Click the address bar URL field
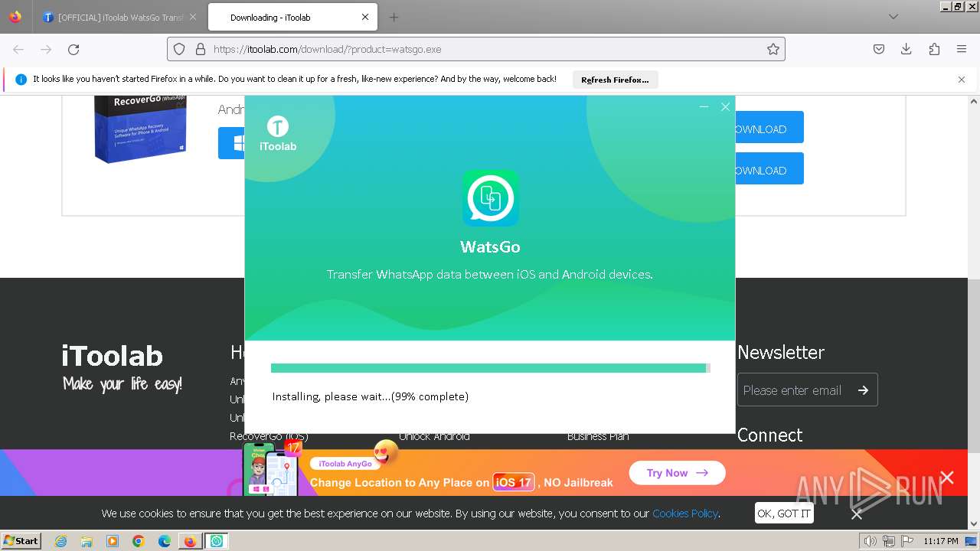 pyautogui.click(x=476, y=49)
